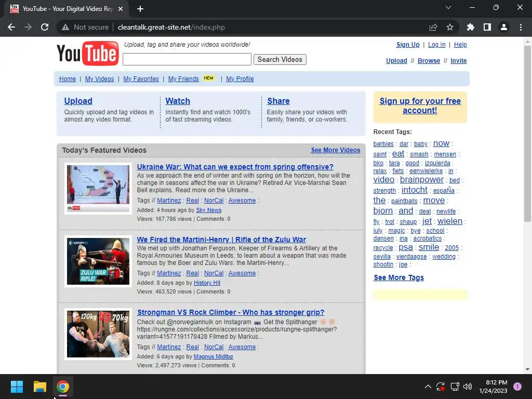532x399 pixels.
Task: Click the wielen tag
Action: [450, 221]
